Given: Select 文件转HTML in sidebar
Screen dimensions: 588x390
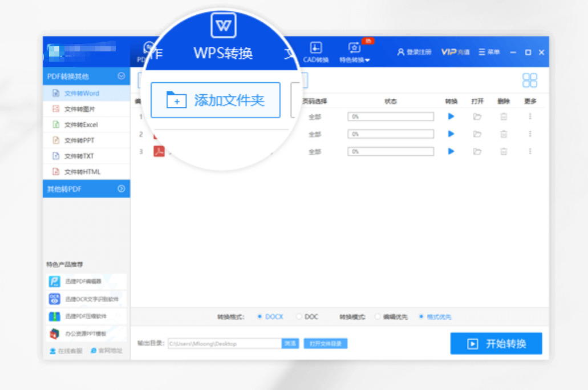Looking at the screenshot, I should [86, 172].
